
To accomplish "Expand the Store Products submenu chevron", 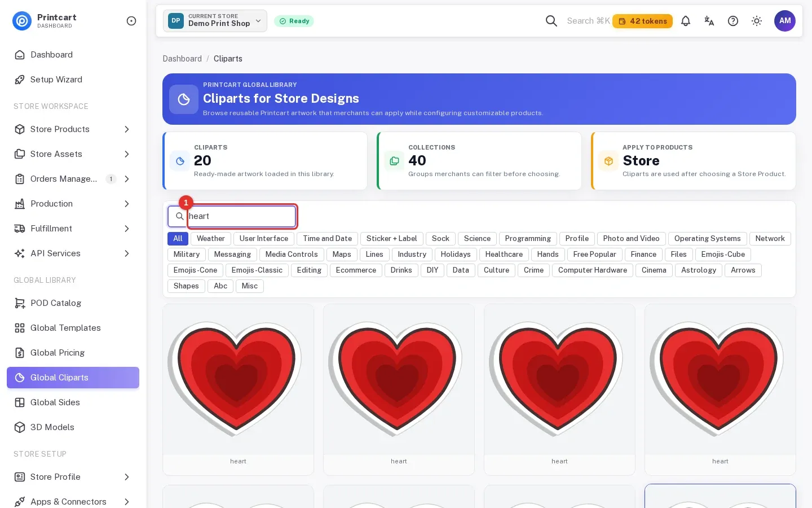I will pyautogui.click(x=127, y=129).
